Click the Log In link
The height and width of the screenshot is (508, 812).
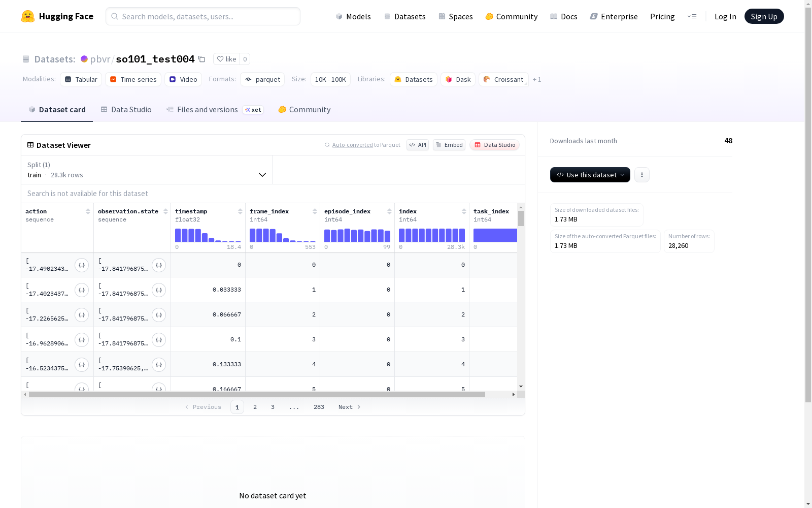(725, 16)
